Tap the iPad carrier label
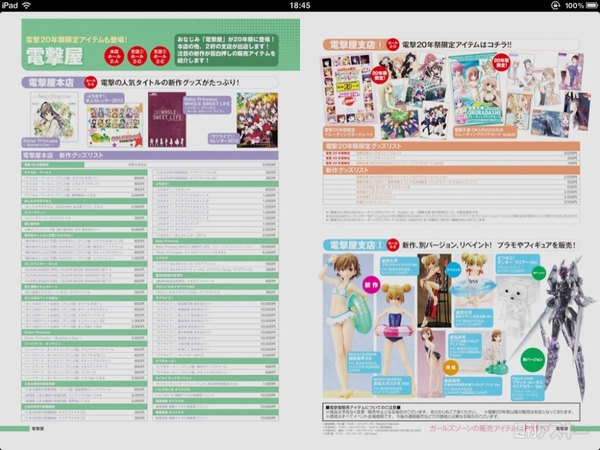 [10, 5]
